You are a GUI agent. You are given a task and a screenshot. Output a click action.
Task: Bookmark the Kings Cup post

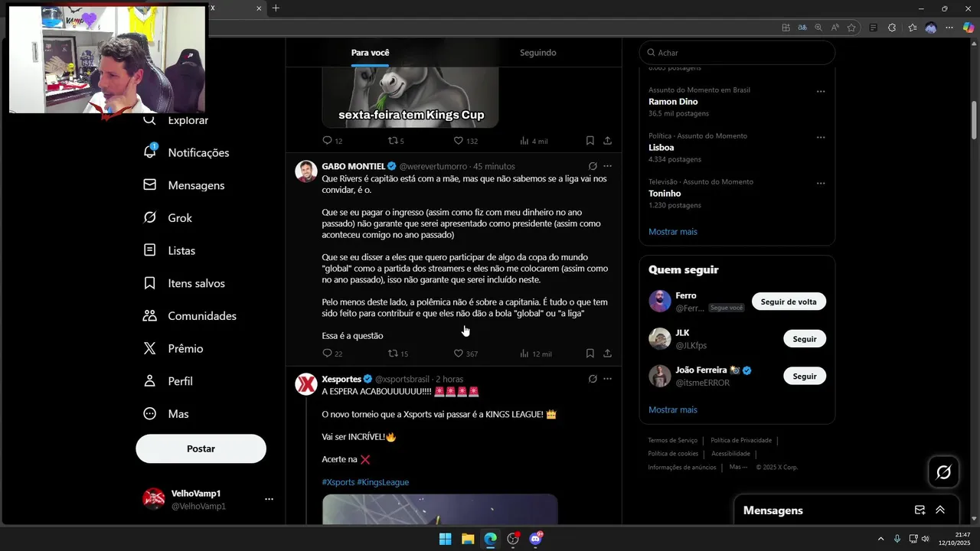coord(590,141)
